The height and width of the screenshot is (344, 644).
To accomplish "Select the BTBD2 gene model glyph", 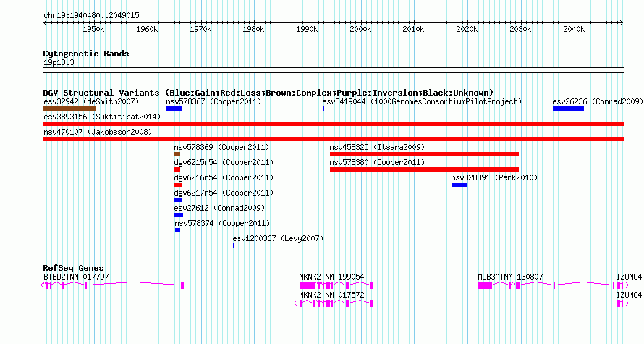I will point(113,285).
